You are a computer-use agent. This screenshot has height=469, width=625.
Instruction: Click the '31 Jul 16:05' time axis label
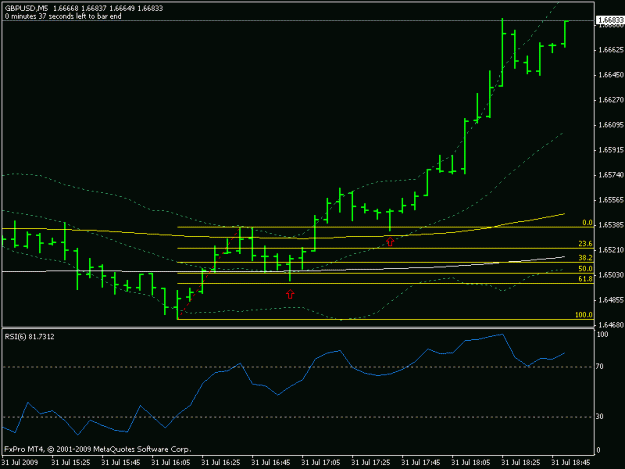(171, 463)
